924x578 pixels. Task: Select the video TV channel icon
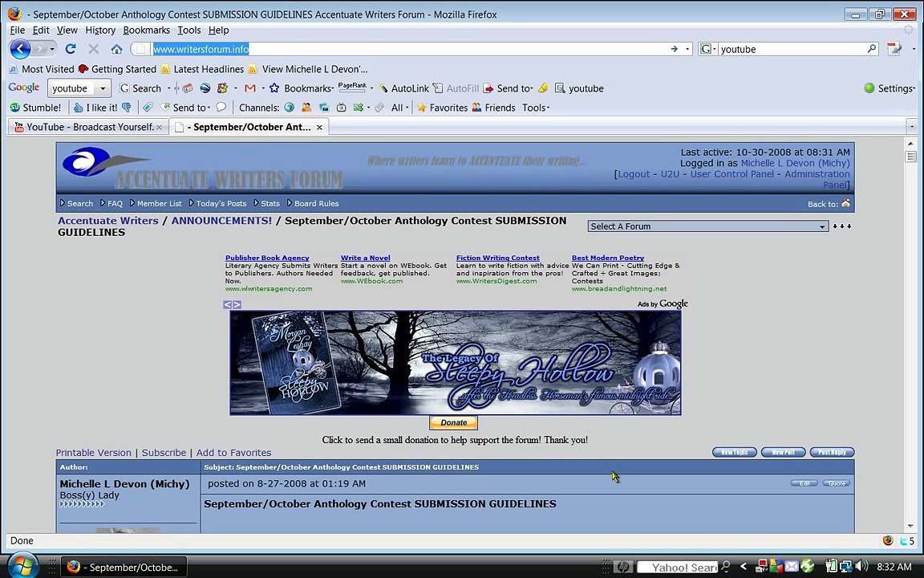[341, 108]
